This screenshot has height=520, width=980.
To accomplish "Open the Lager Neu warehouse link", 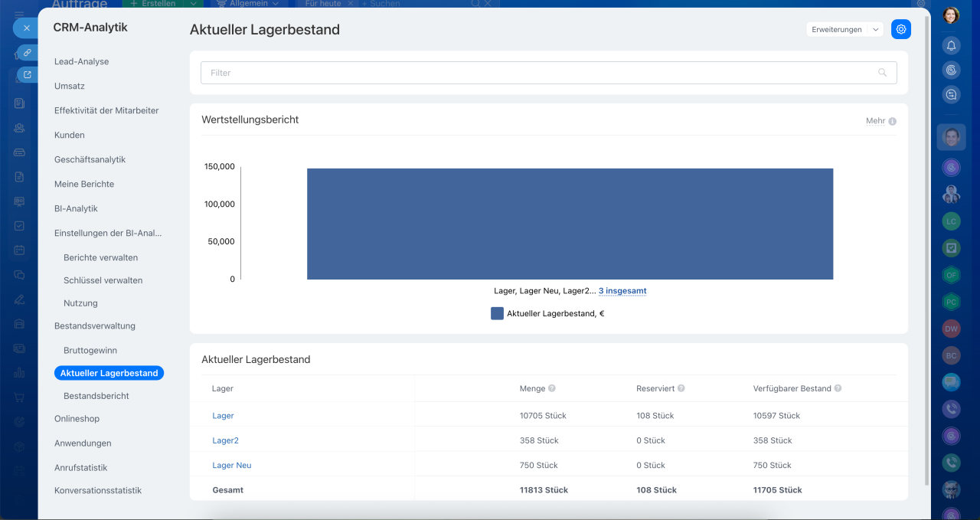I will click(232, 465).
